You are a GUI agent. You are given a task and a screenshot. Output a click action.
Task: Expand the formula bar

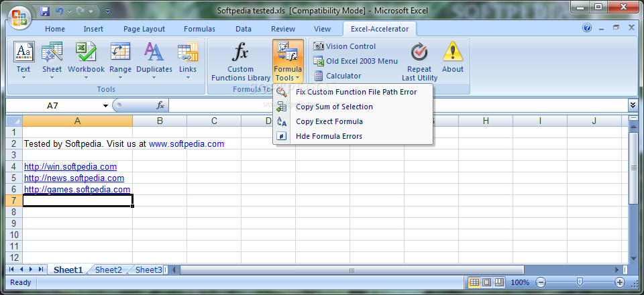633,105
